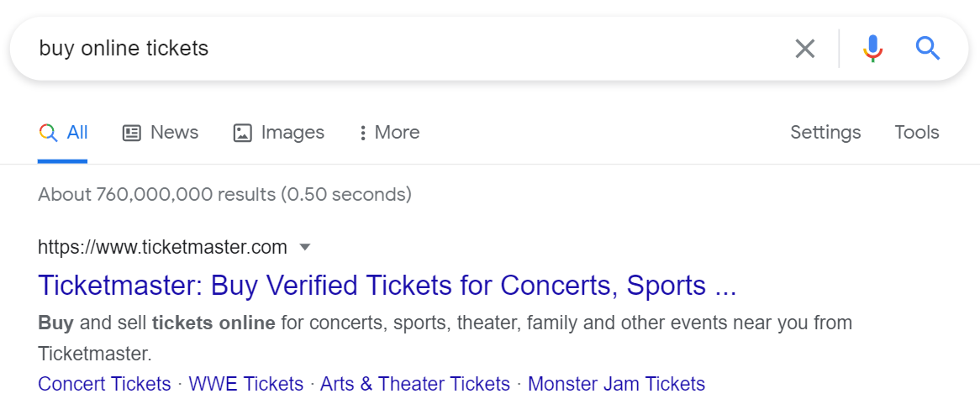Click the colorful magnifier icon beside All
This screenshot has width=980, height=420.
48,133
